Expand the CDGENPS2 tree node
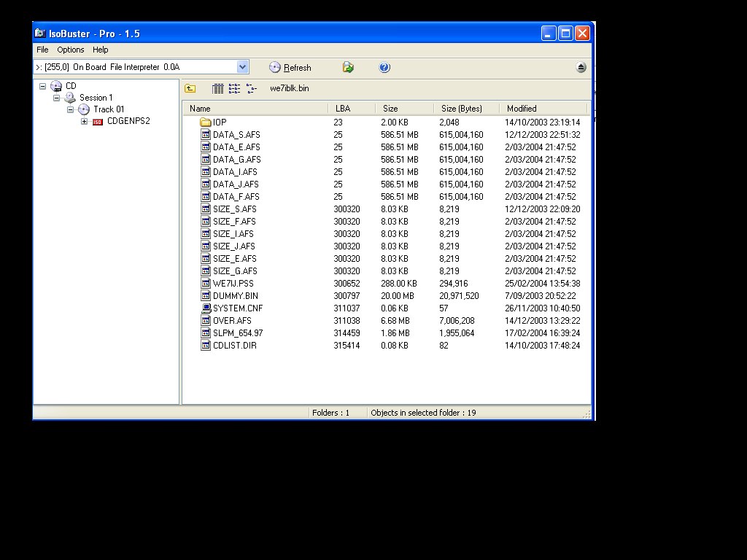Image resolution: width=747 pixels, height=560 pixels. coord(84,122)
